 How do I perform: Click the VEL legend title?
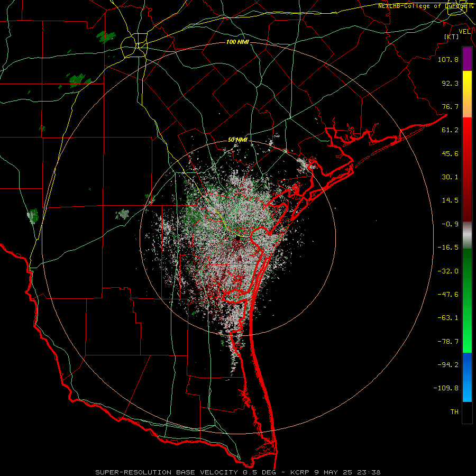[x=464, y=32]
